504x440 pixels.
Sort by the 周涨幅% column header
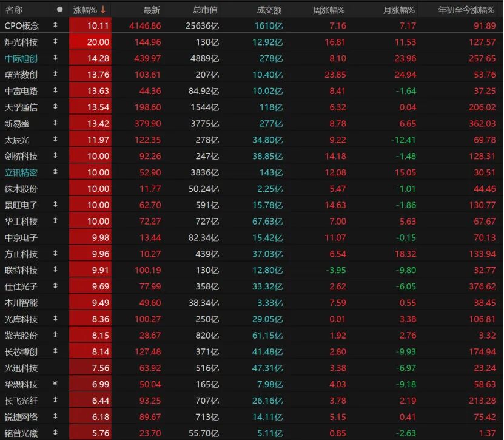[x=329, y=10]
